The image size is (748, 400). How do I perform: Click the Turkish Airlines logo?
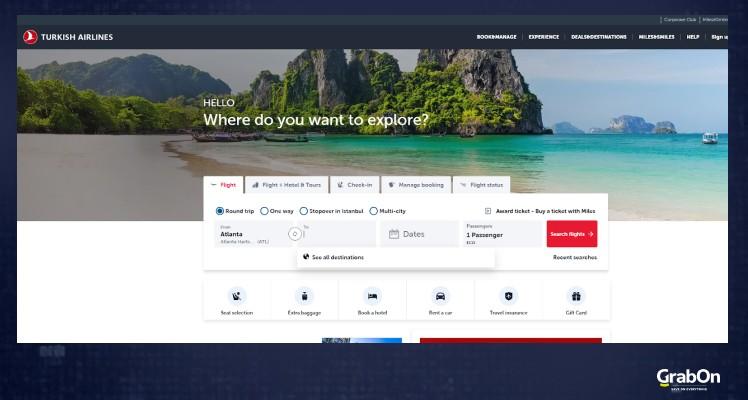tap(68, 37)
